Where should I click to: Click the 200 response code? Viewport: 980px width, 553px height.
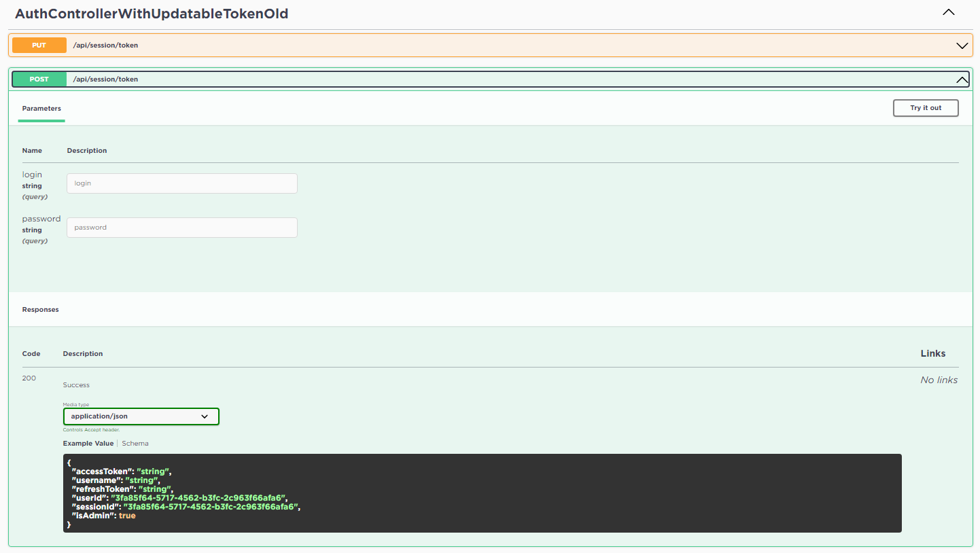tap(29, 378)
